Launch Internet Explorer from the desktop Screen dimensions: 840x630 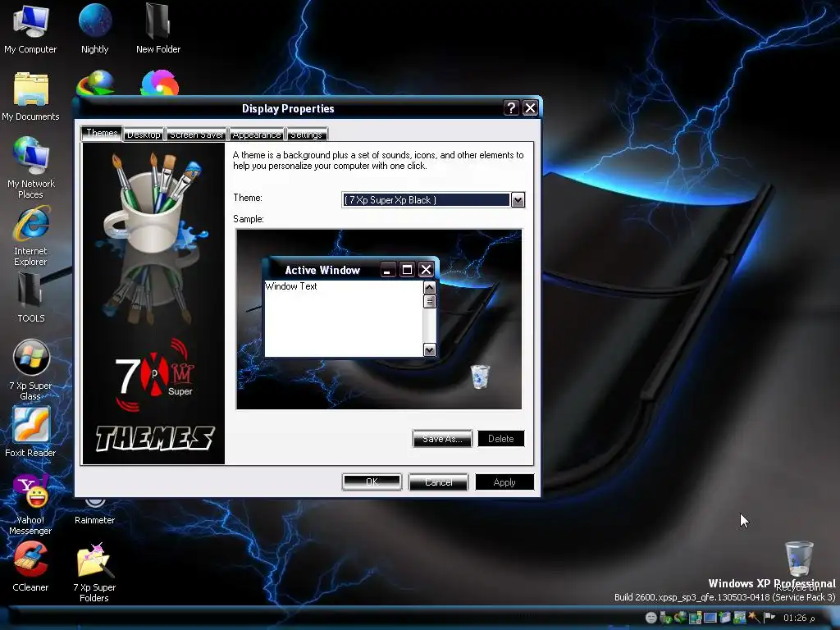(x=30, y=235)
